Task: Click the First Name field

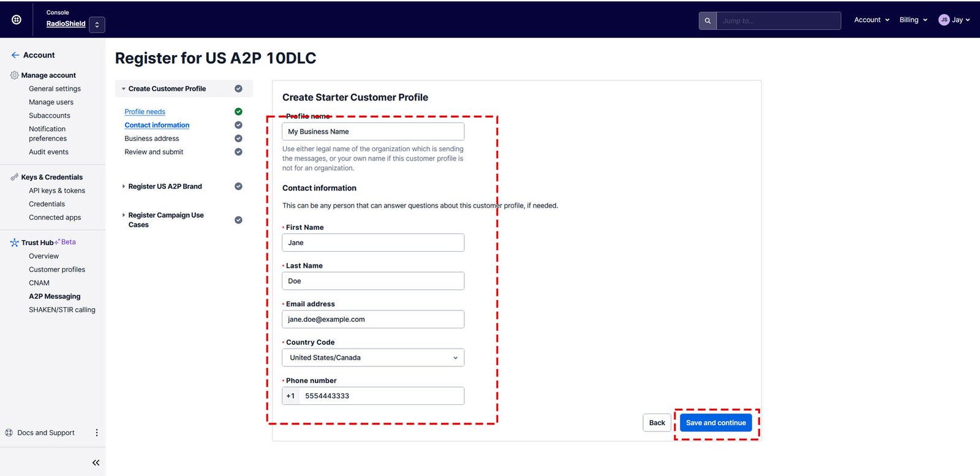Action: coord(373,243)
